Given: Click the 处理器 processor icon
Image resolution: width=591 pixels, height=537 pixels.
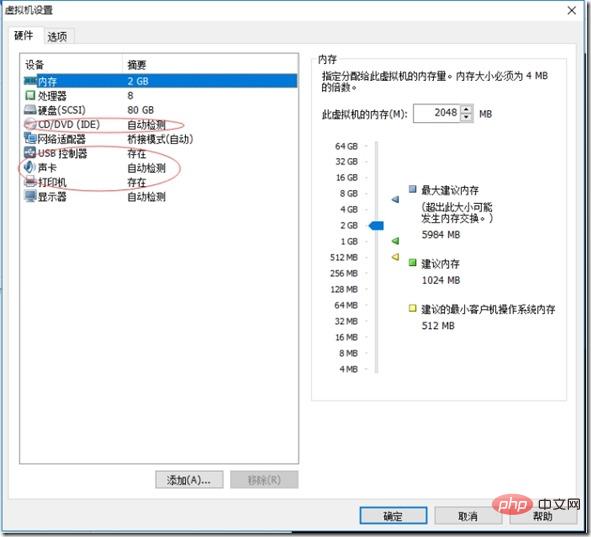Looking at the screenshot, I should pos(30,95).
